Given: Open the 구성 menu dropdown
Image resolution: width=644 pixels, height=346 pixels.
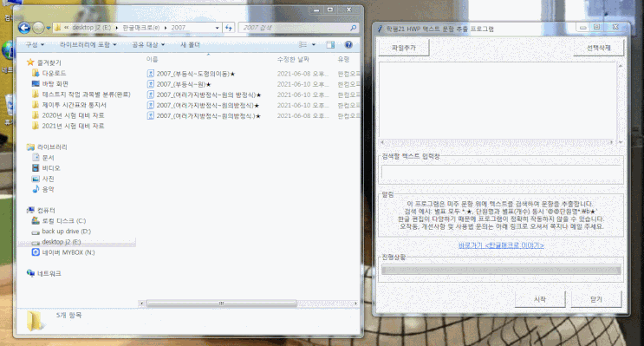Looking at the screenshot, I should pyautogui.click(x=35, y=45).
